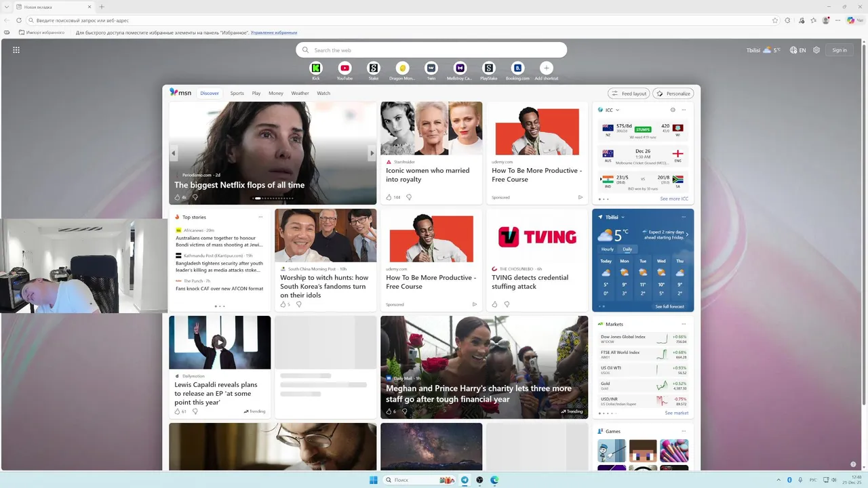Like the South Korea fandoms article
This screenshot has height=488, width=868.
click(x=283, y=304)
